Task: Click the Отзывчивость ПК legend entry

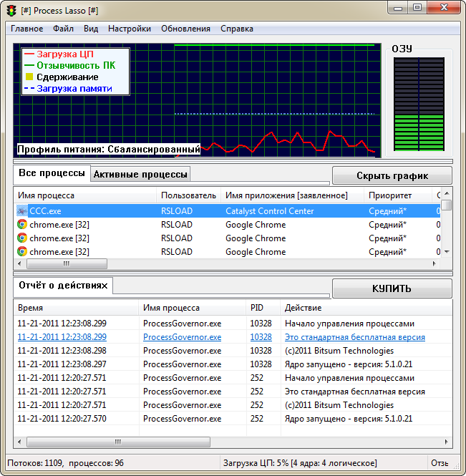Action: pyautogui.click(x=70, y=65)
